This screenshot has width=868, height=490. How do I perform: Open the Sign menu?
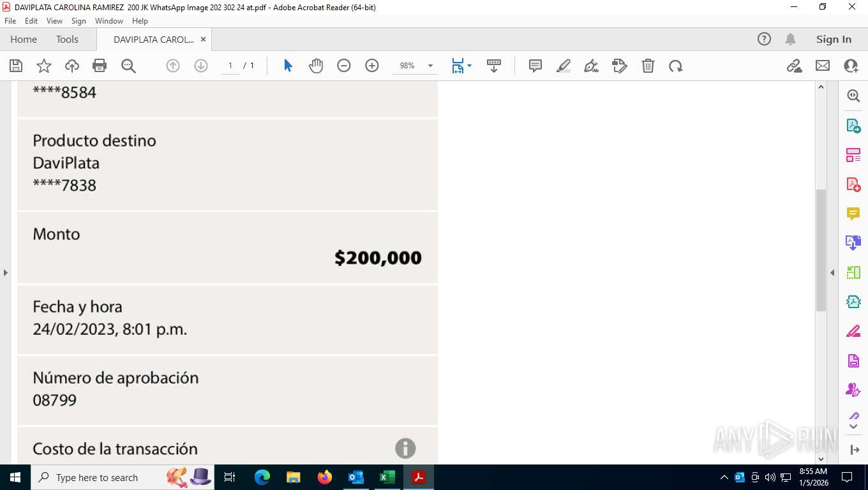click(x=79, y=21)
